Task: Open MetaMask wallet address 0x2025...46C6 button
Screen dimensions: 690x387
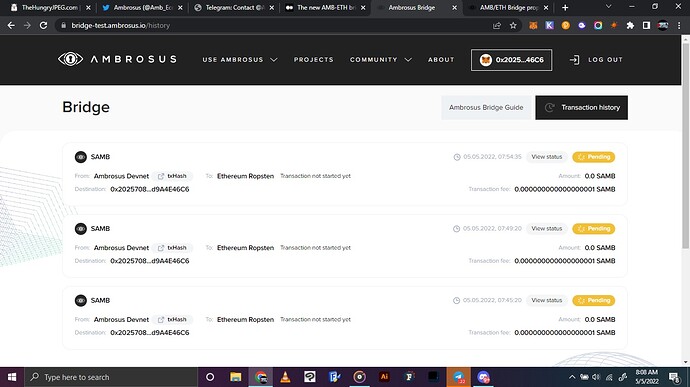Action: (511, 60)
